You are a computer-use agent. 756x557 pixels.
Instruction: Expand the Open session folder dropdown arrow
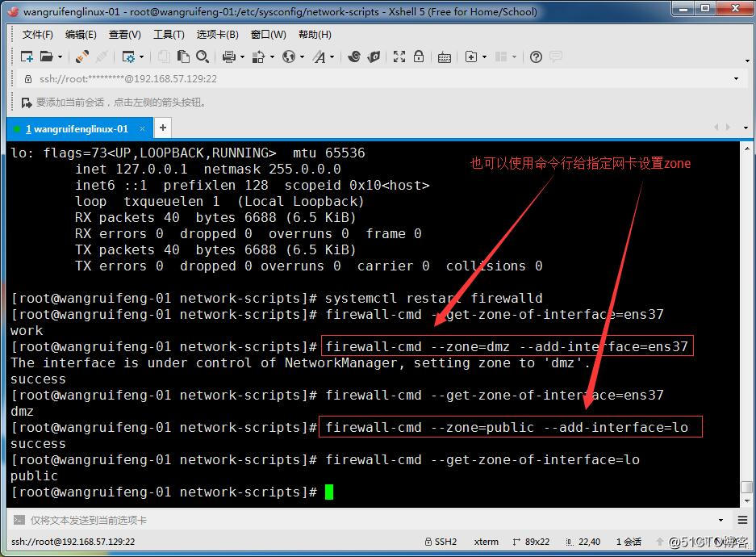pos(61,57)
